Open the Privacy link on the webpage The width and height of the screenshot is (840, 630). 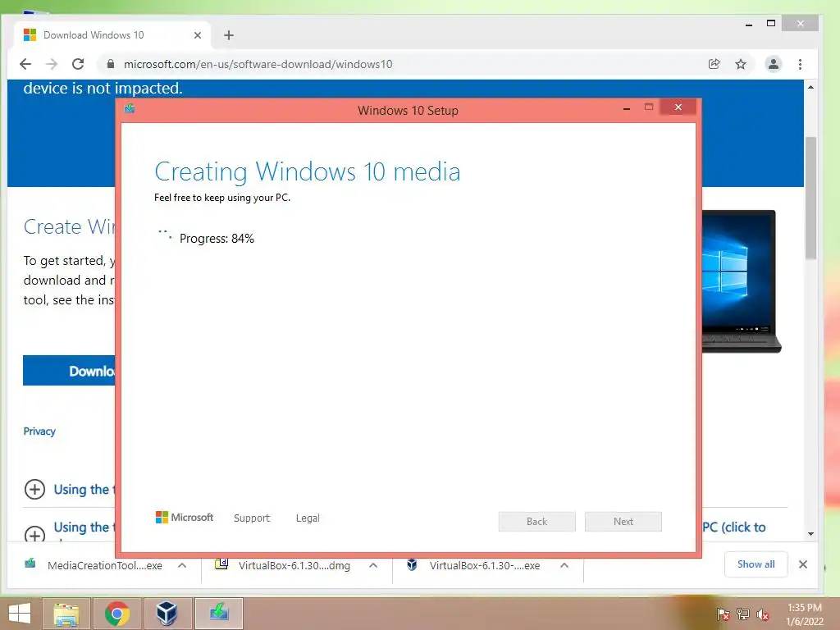39,431
